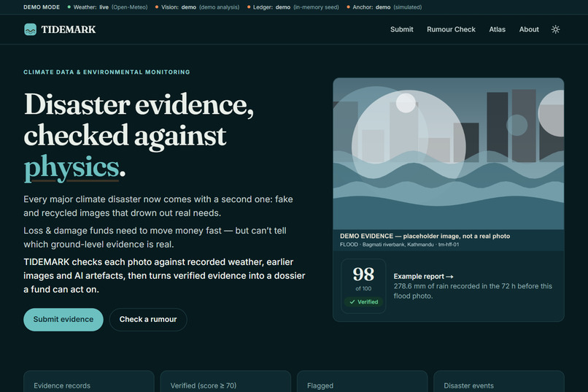Toggle the light/dark theme sun icon
The image size is (588, 392).
555,29
